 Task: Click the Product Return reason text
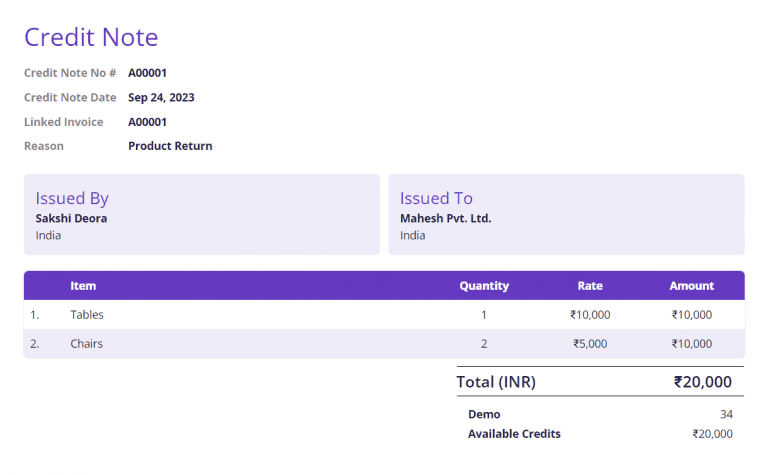(170, 146)
